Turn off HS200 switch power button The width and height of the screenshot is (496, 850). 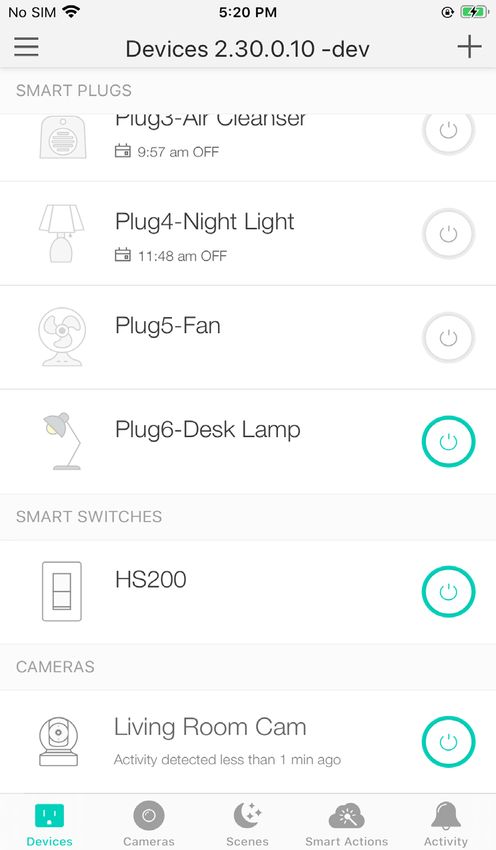click(448, 592)
